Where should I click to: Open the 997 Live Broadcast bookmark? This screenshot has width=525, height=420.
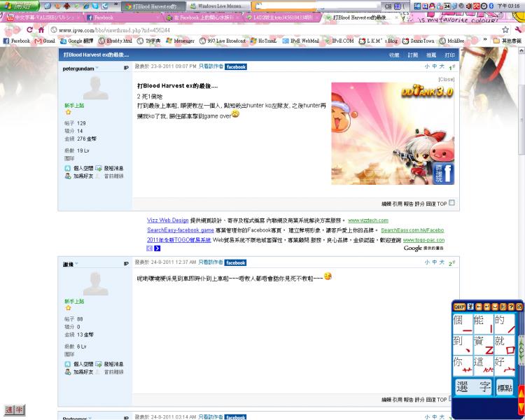coord(223,41)
